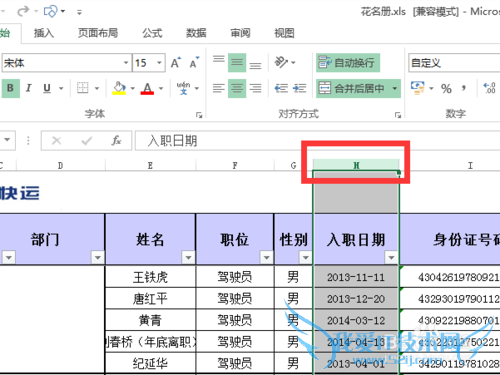Click the Redo arrow icon
This screenshot has width=500, height=375.
[23, 12]
